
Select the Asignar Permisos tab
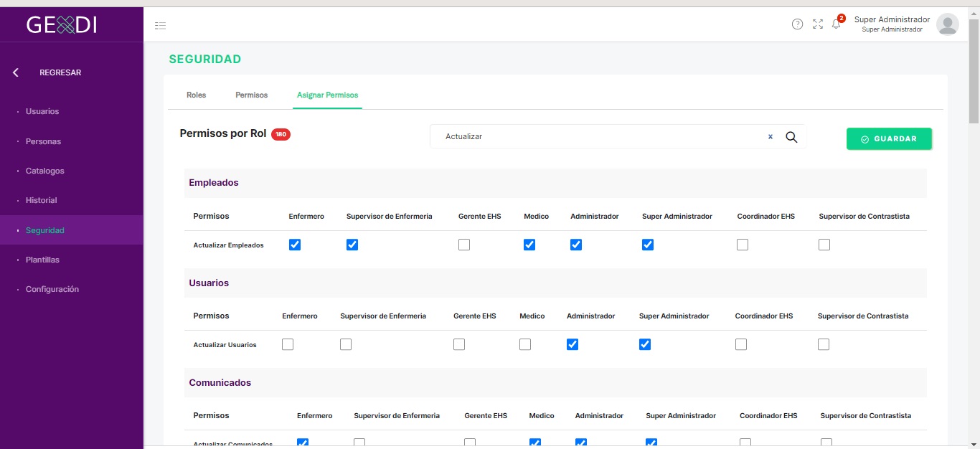coord(327,95)
